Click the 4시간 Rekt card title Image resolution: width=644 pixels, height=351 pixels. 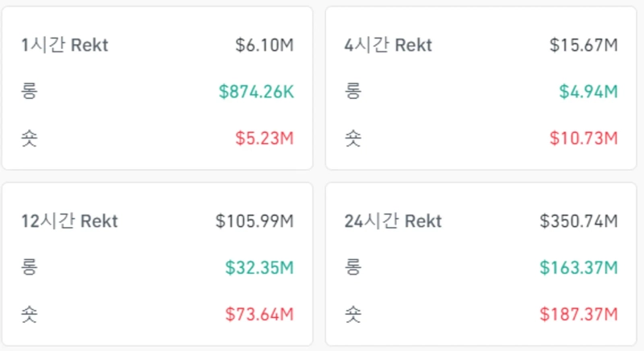tap(386, 45)
